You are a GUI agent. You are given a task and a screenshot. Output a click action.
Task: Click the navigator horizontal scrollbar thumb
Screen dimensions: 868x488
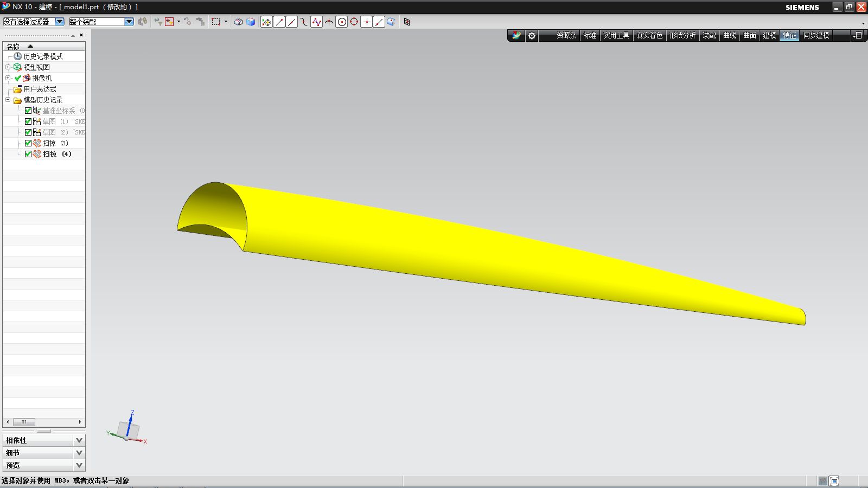[x=24, y=422]
